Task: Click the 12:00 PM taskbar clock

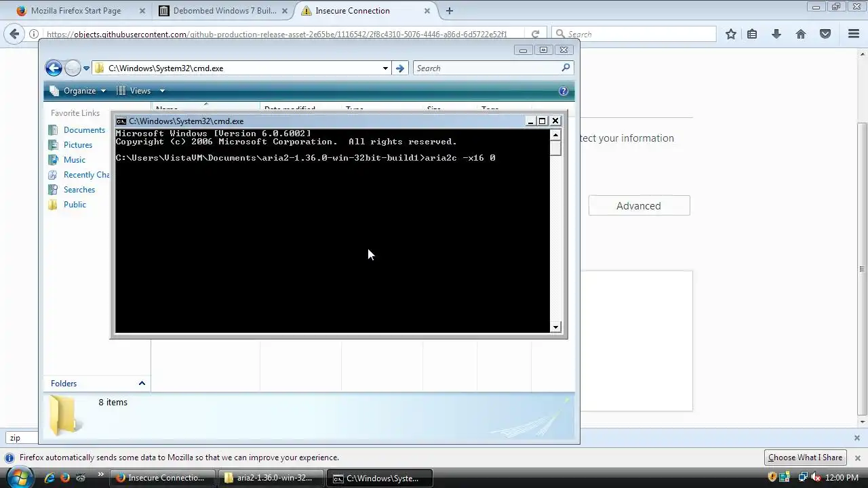Action: [x=842, y=478]
